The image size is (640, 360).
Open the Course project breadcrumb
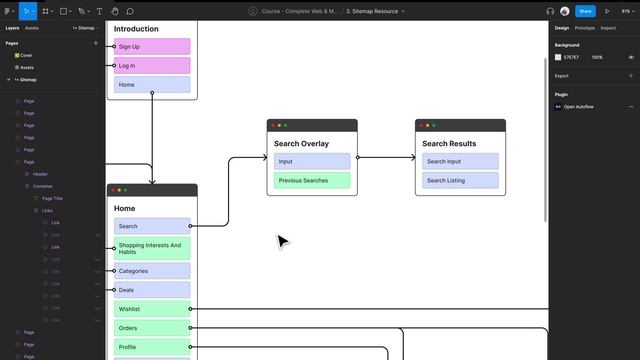click(300, 11)
